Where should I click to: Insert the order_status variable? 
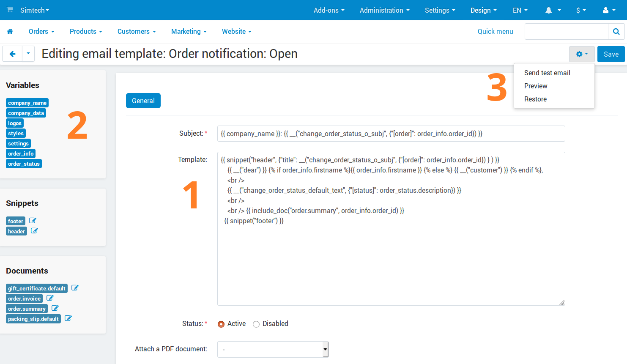[24, 164]
